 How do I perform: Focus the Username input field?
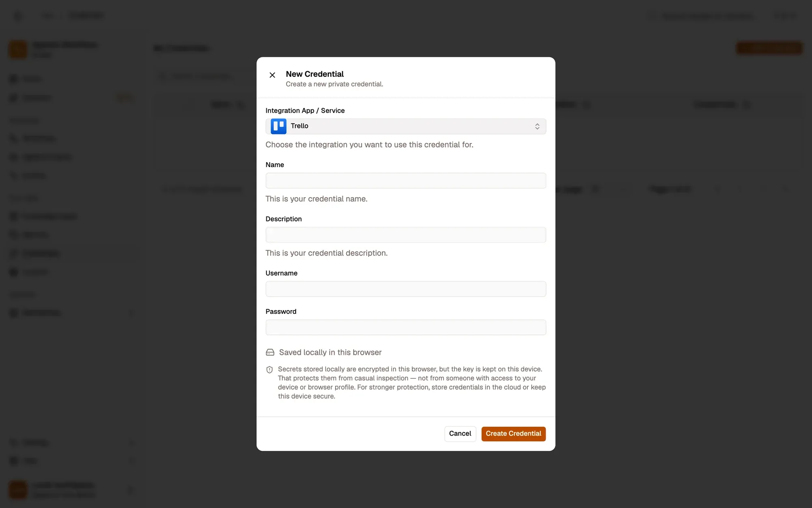(x=406, y=289)
